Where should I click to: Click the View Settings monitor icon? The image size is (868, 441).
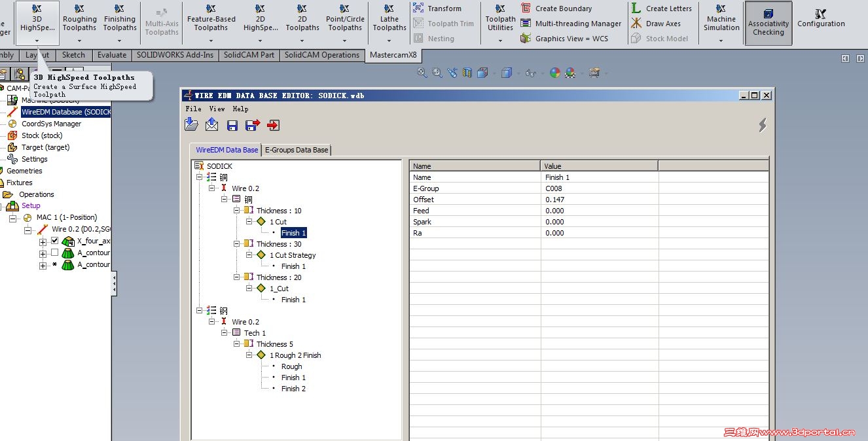pos(594,73)
